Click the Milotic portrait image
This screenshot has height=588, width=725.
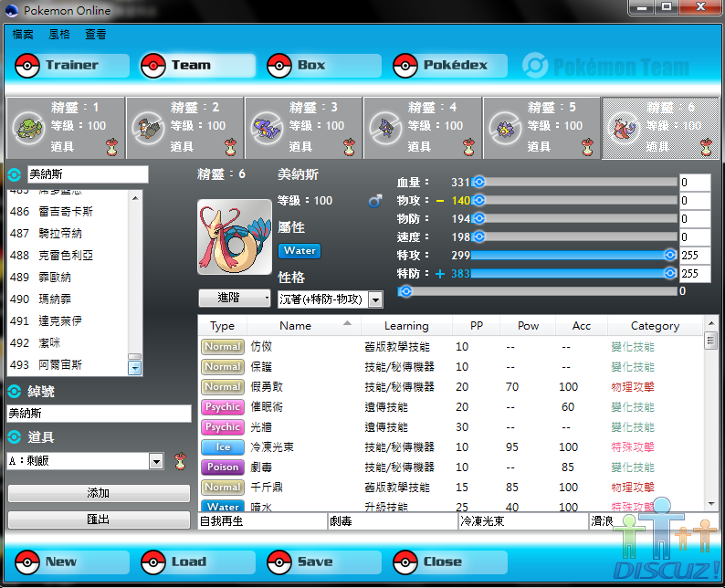pos(235,237)
